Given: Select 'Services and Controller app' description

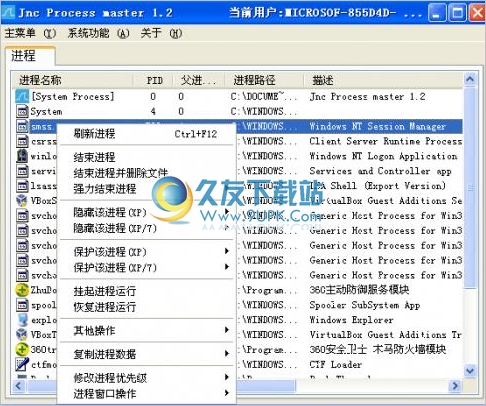Looking at the screenshot, I should coord(380,171).
